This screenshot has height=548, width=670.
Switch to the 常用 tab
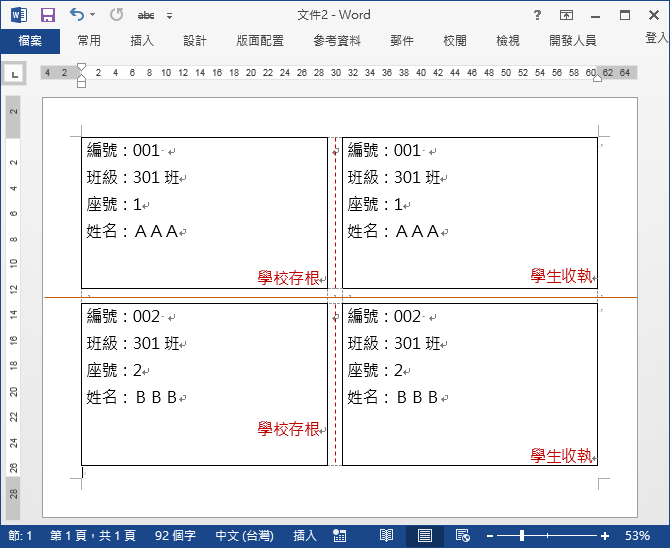point(89,41)
